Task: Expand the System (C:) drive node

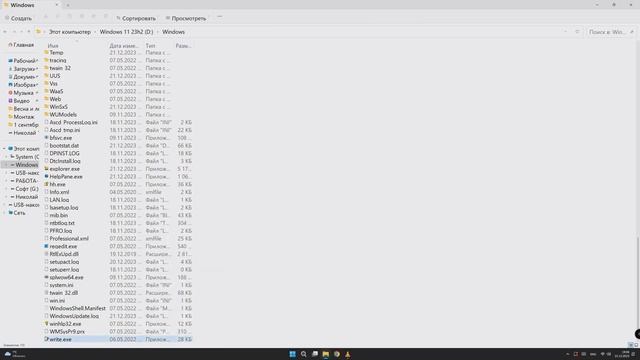Action: click(x=6, y=157)
